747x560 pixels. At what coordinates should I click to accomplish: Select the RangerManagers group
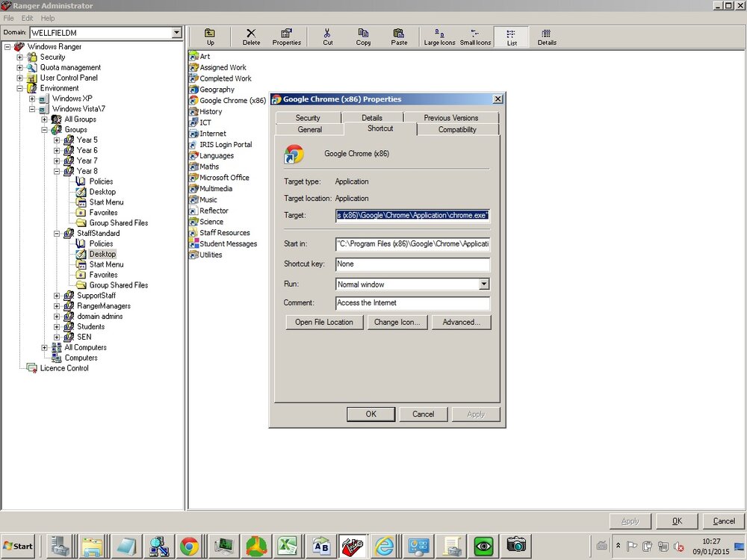(104, 306)
